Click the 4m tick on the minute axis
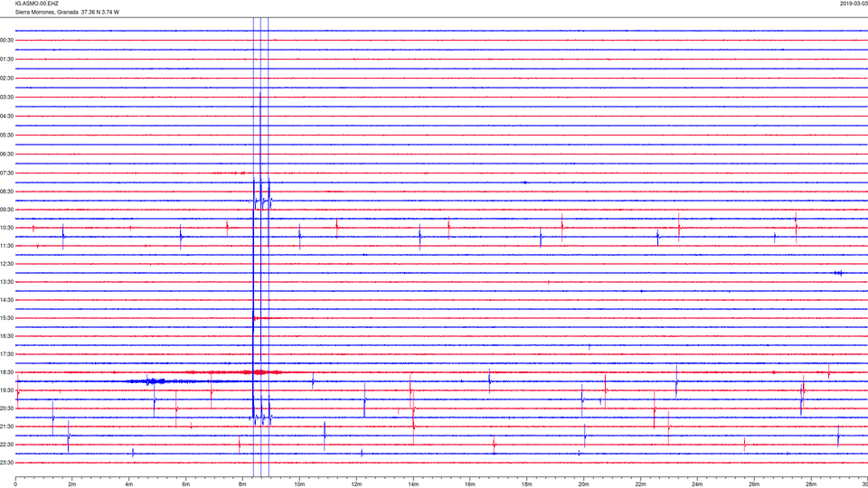Viewport: 868px width, 488px height. point(129,484)
